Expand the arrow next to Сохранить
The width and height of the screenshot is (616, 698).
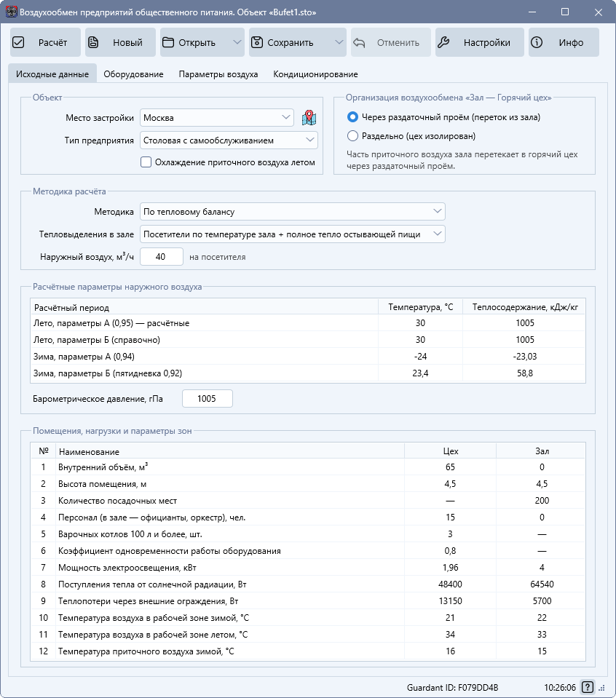click(x=339, y=42)
